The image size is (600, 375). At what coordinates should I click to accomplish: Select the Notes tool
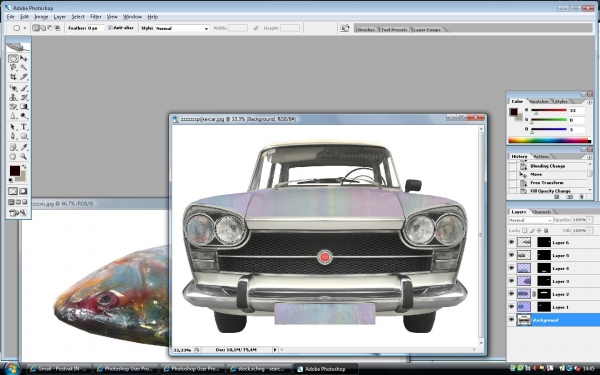click(13, 147)
